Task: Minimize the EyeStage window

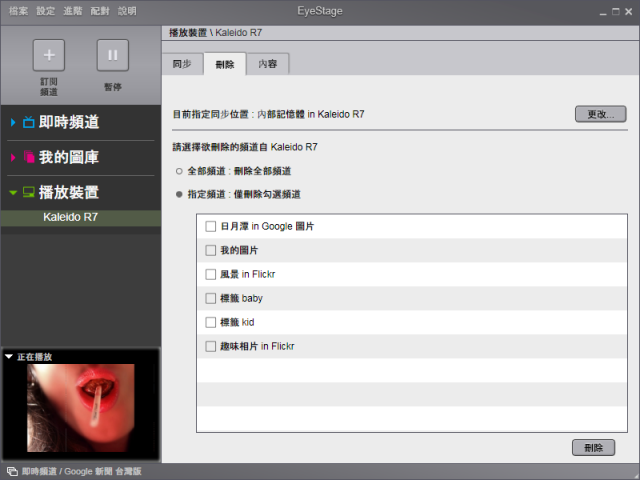Action: coord(603,12)
